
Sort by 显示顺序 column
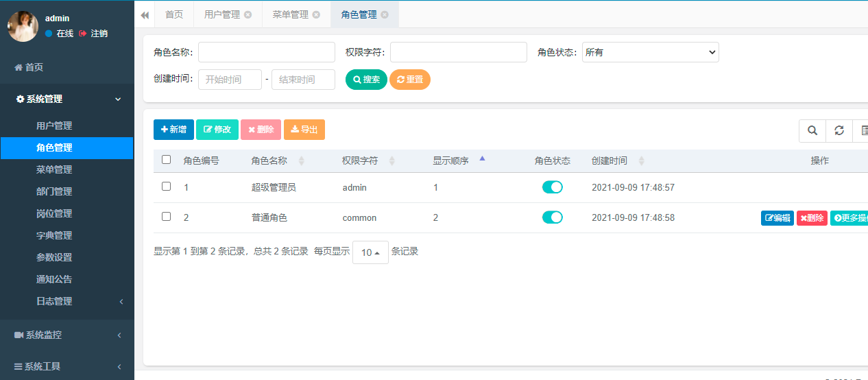tap(459, 161)
